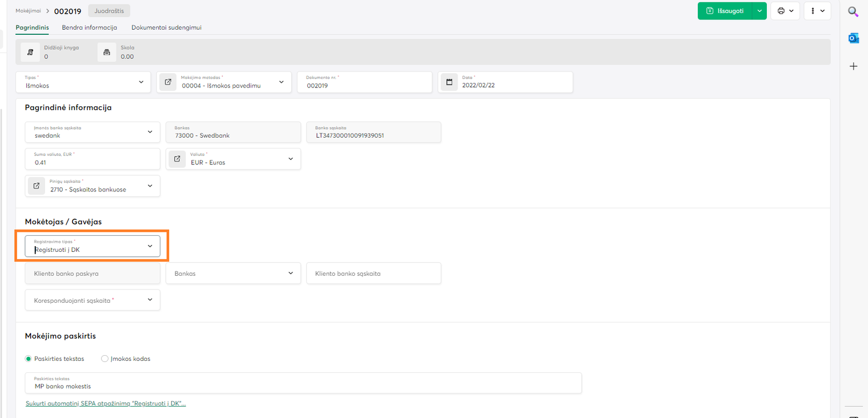Open the calendar icon next to Data

449,82
